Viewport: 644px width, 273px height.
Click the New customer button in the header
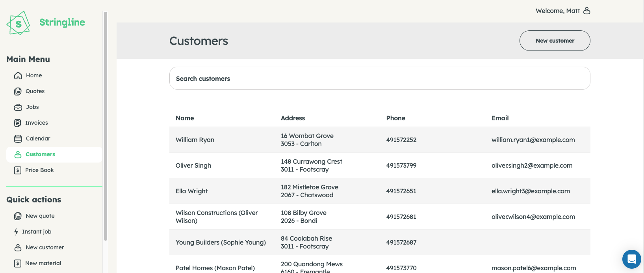tap(555, 41)
